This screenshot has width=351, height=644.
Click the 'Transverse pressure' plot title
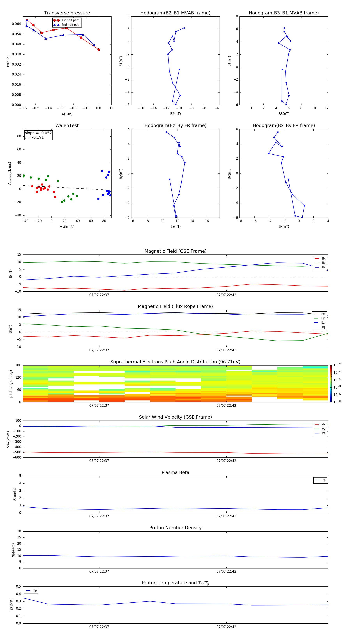[x=67, y=13]
